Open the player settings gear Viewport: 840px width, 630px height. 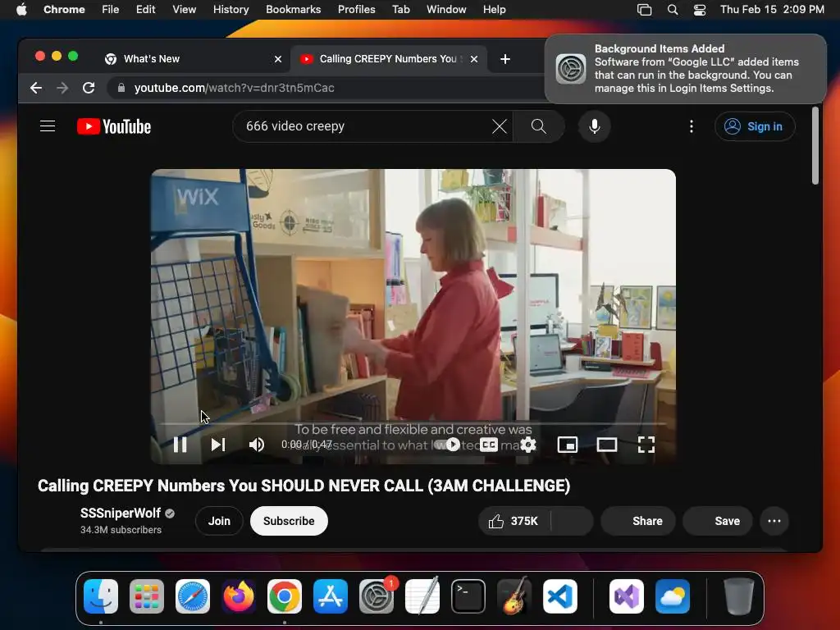click(x=527, y=445)
